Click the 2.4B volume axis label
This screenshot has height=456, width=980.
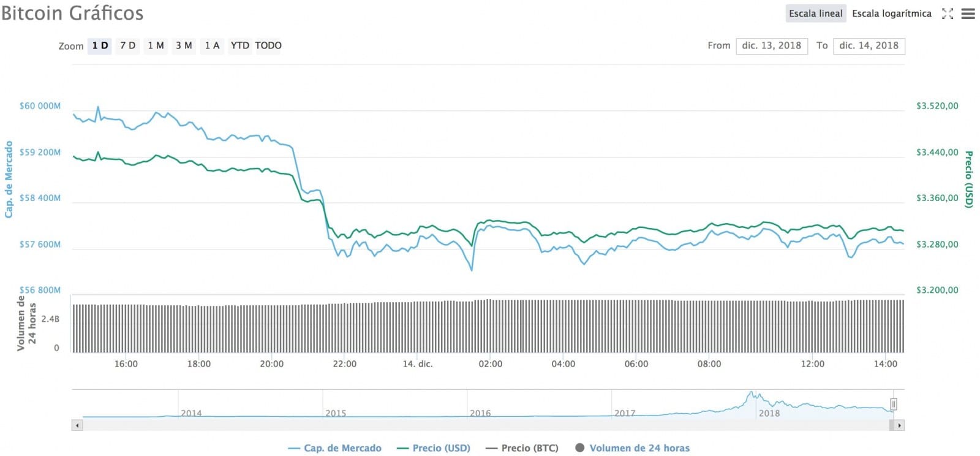(50, 319)
